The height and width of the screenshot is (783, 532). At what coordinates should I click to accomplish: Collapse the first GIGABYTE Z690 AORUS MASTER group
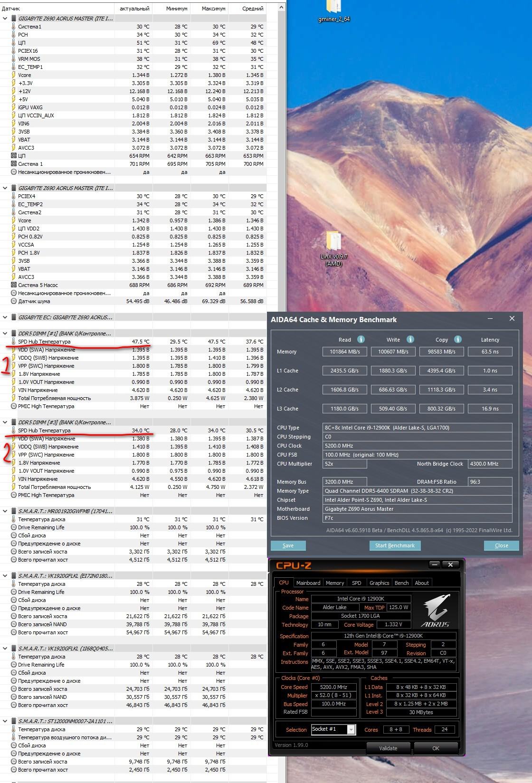tap(5, 19)
